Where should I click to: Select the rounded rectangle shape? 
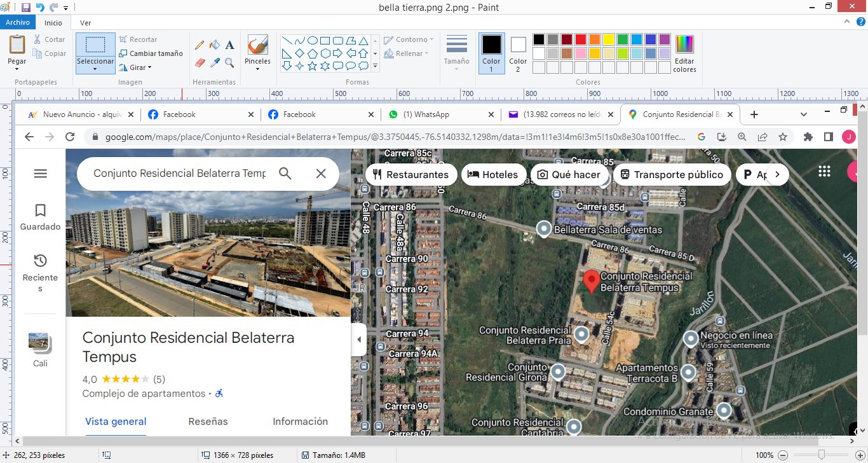point(337,40)
